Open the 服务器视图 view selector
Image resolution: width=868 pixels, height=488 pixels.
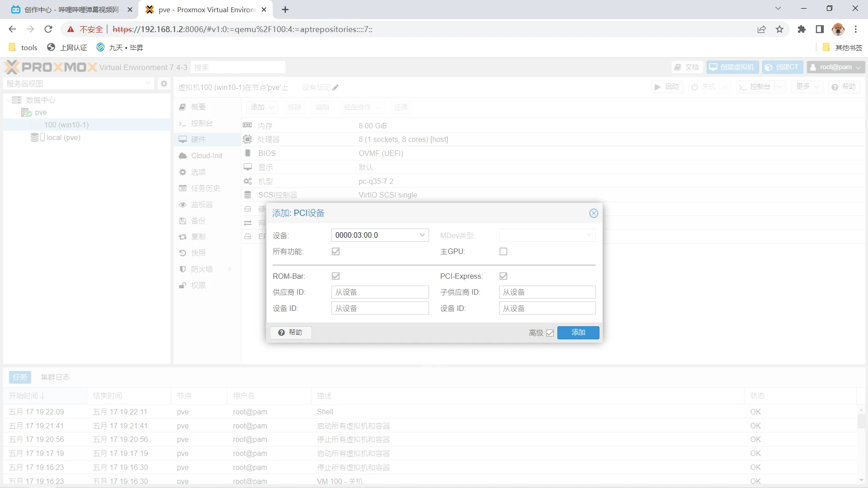[79, 84]
